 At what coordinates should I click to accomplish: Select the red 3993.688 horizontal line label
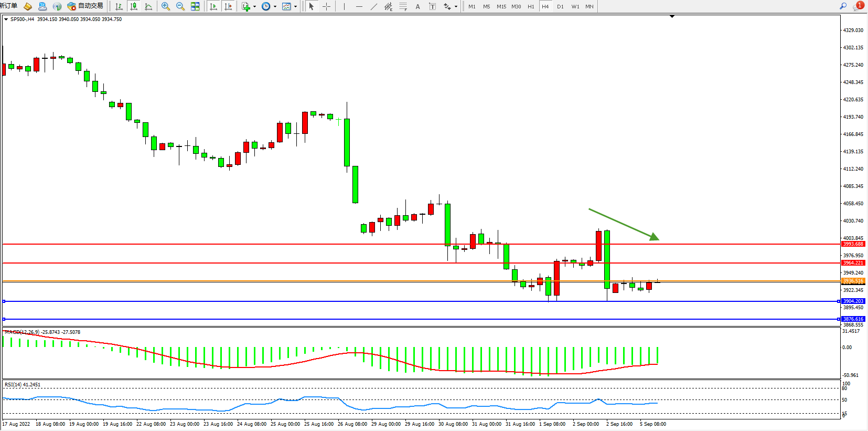pyautogui.click(x=853, y=244)
